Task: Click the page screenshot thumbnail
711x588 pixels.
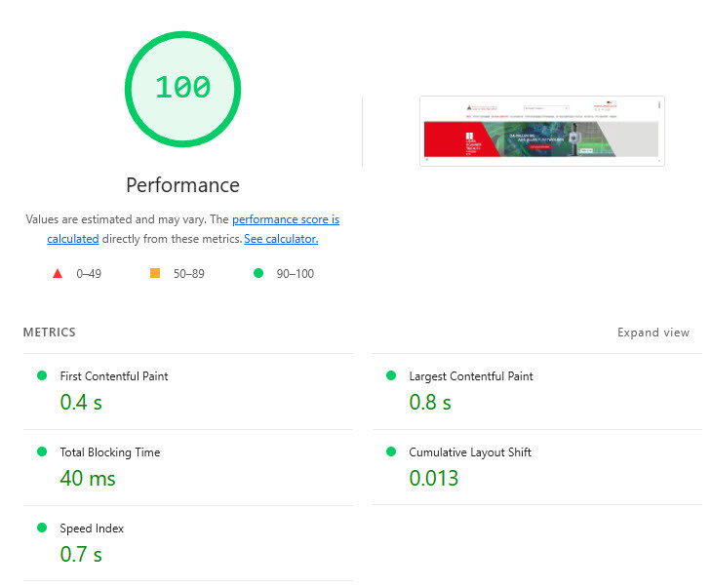Action: pyautogui.click(x=542, y=131)
